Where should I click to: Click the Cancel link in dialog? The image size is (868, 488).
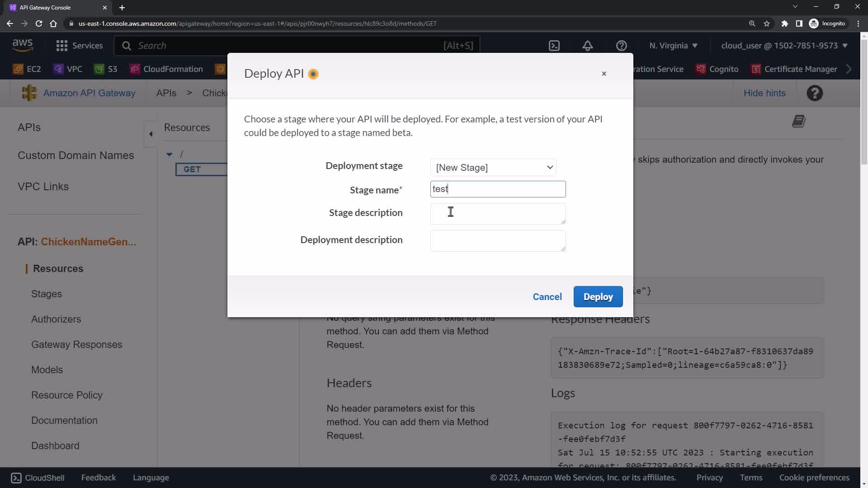(x=547, y=297)
